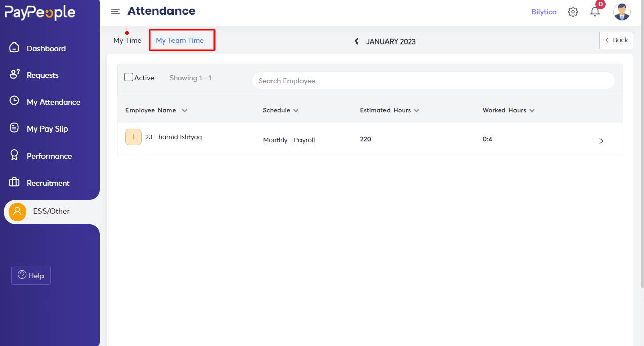Open Requests sidebar item
This screenshot has height=346, width=644.
point(42,75)
